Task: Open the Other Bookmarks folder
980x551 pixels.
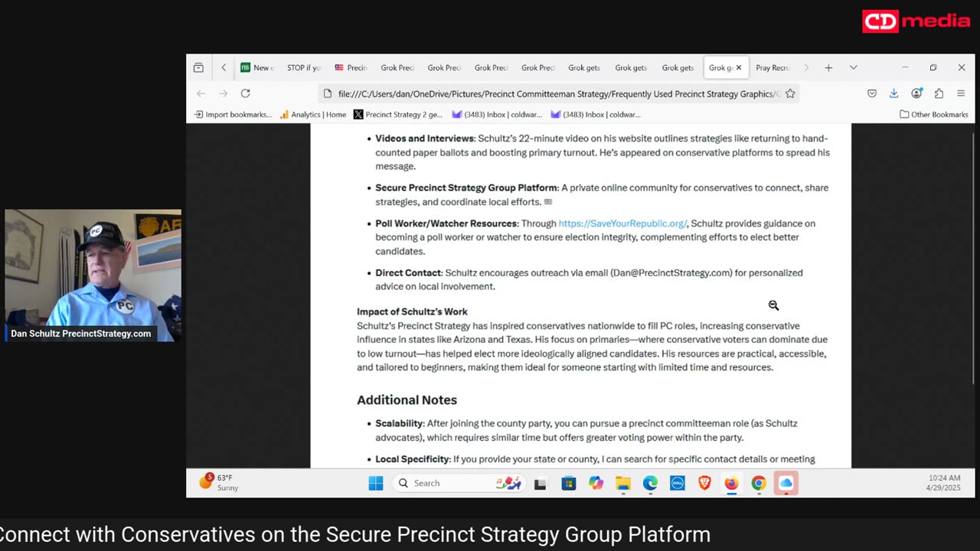Action: [x=933, y=115]
